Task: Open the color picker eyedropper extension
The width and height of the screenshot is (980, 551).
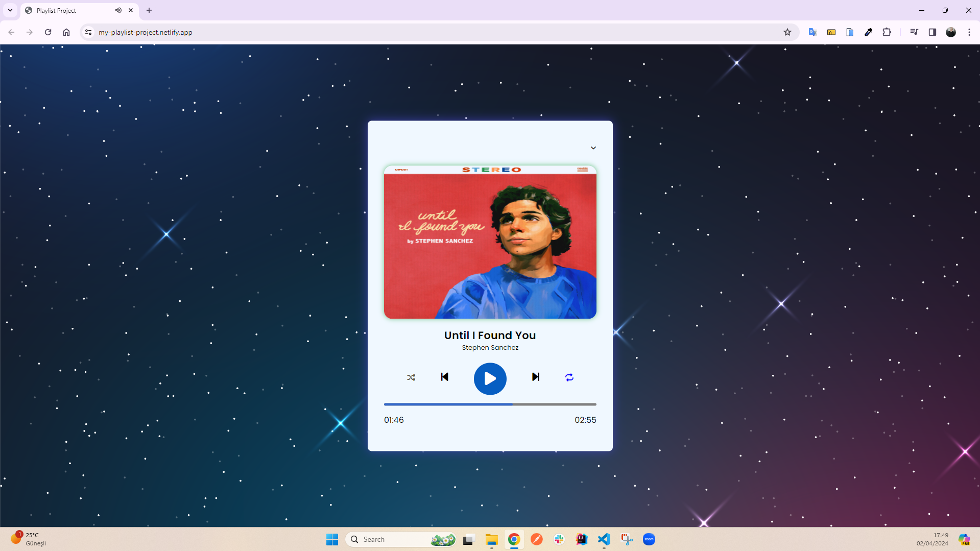Action: tap(868, 32)
